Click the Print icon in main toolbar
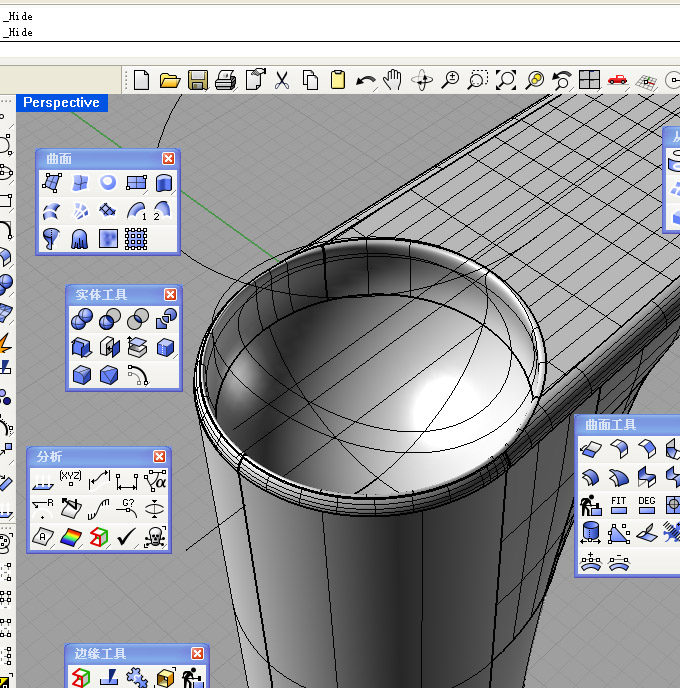680x688 pixels. tap(226, 80)
